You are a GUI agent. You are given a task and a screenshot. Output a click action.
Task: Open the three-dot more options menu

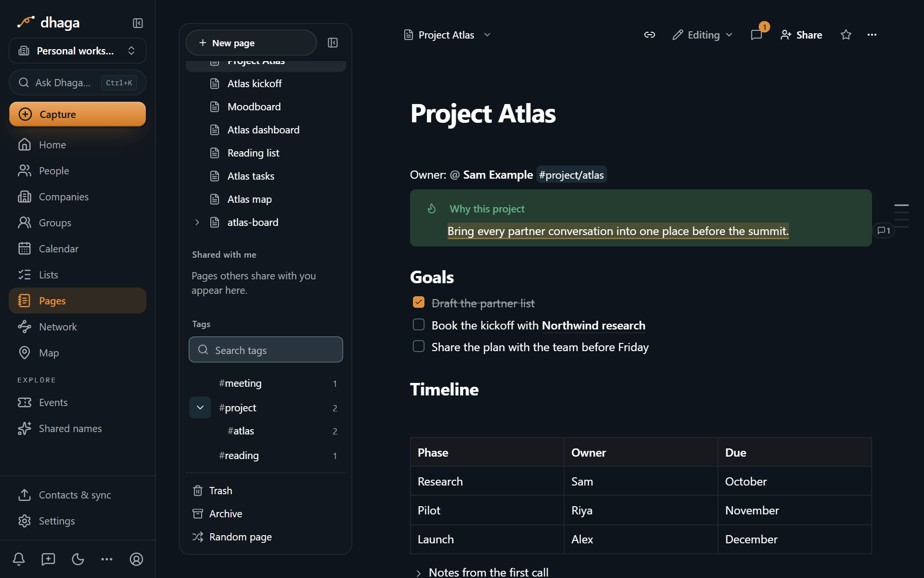(872, 35)
